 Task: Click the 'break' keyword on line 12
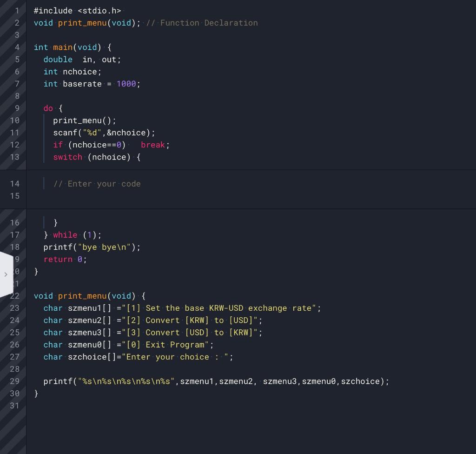click(x=152, y=145)
